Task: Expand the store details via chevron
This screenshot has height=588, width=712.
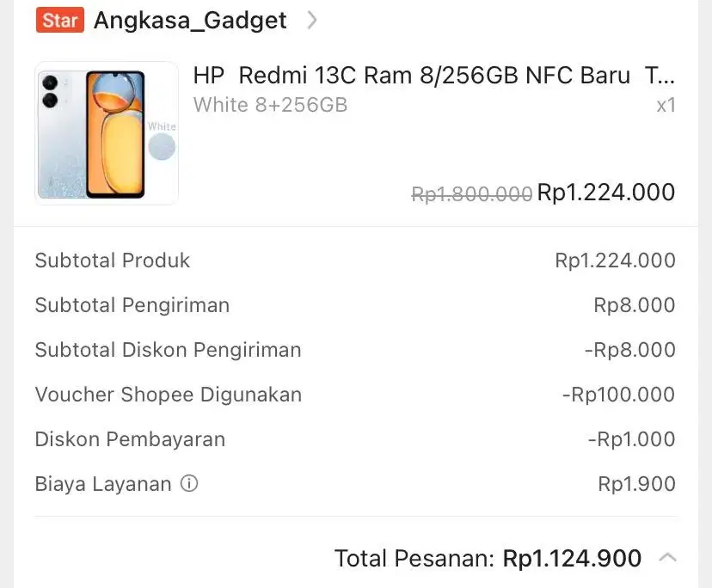Action: [x=311, y=19]
